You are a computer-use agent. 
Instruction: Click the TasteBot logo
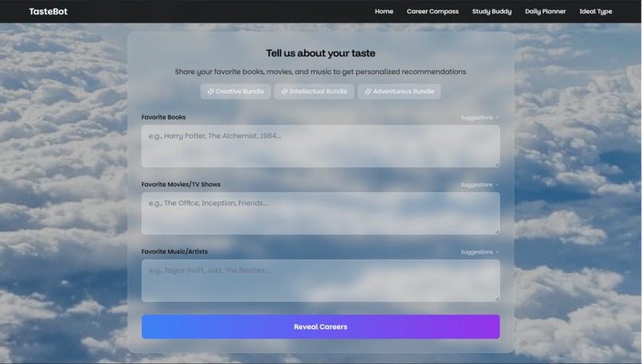[49, 11]
